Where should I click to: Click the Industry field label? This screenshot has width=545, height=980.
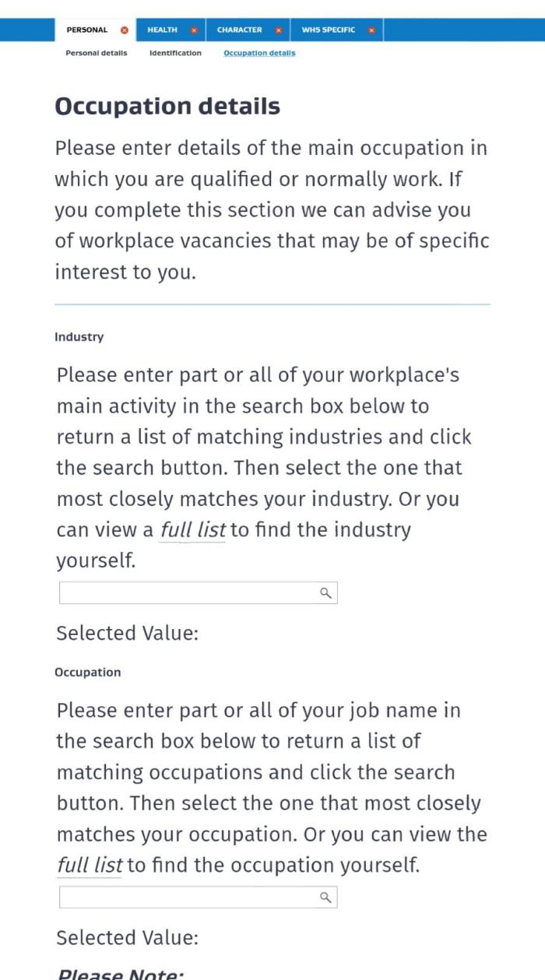pyautogui.click(x=79, y=337)
